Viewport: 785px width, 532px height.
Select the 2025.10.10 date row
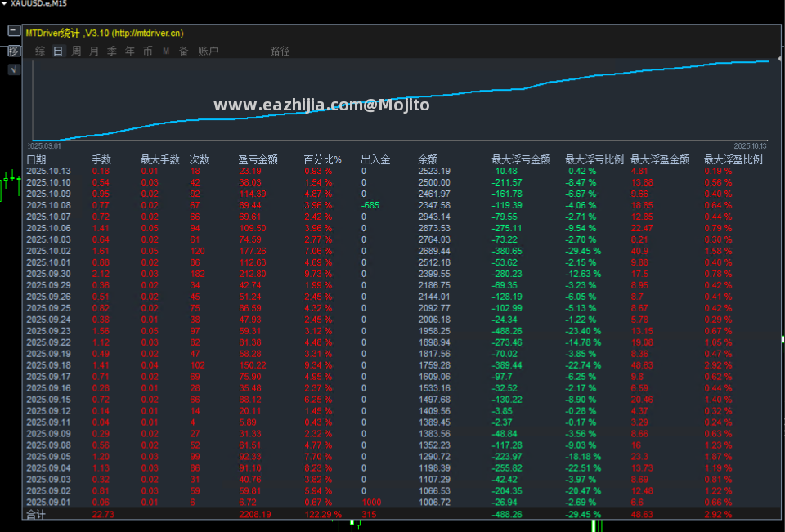48,183
